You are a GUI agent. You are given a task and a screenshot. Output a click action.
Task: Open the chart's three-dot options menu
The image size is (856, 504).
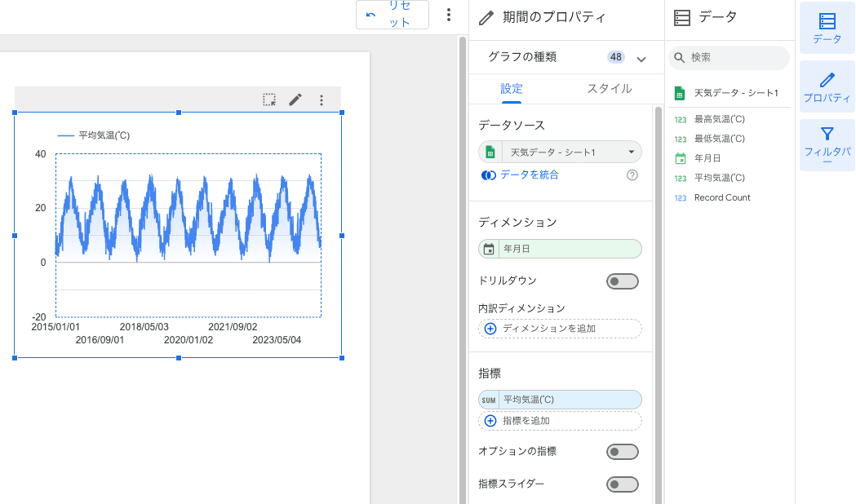[x=322, y=99]
